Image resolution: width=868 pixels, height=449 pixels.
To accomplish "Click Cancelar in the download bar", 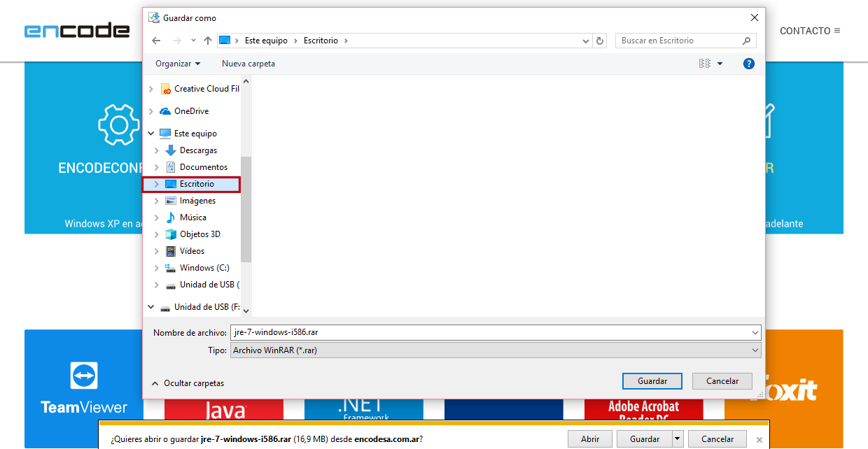I will click(717, 439).
